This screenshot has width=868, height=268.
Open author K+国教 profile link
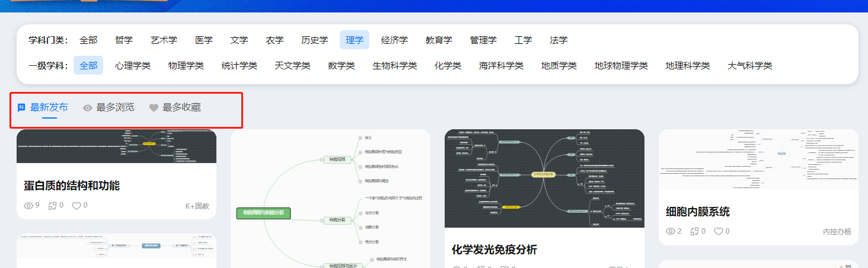pos(197,206)
